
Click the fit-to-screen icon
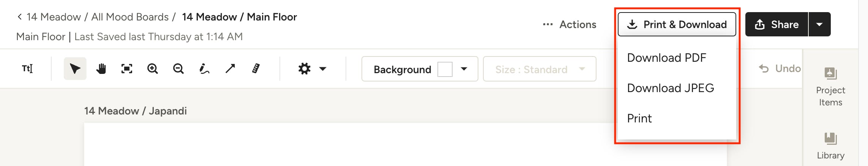click(127, 69)
